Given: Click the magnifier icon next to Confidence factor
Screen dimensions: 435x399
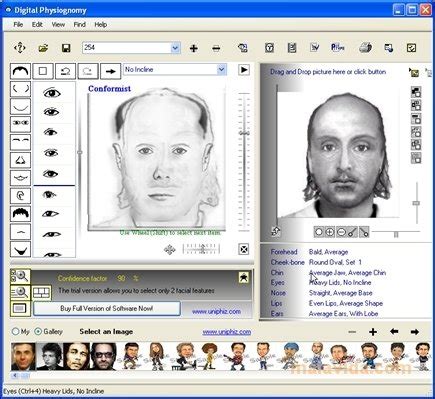Looking at the screenshot, I should point(20,276).
